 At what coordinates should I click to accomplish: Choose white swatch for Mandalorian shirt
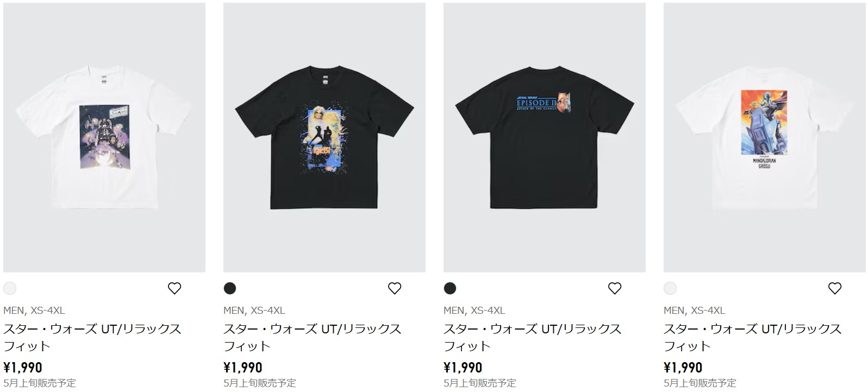click(x=670, y=288)
